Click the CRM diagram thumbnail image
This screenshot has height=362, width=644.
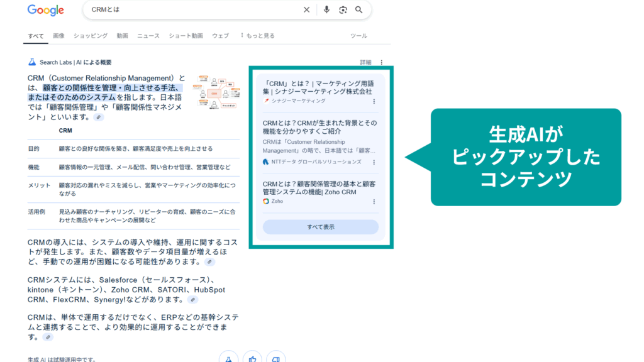(217, 92)
